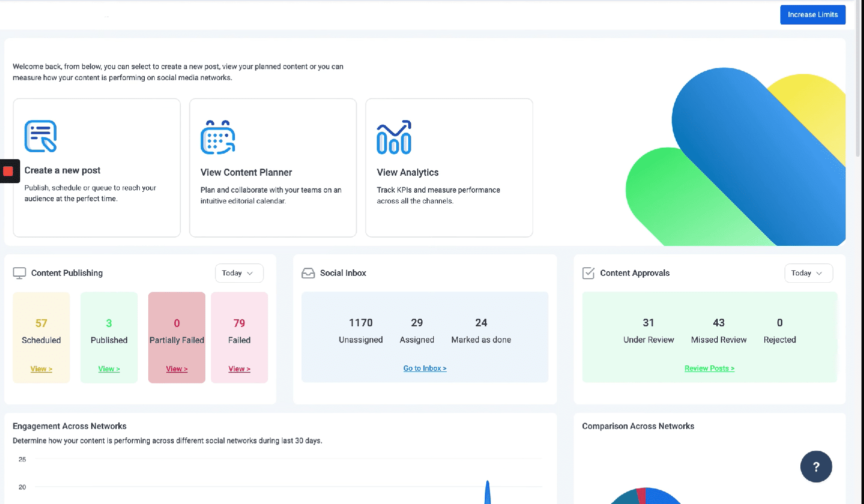The width and height of the screenshot is (864, 504).
Task: Click the 0 Rejected count
Action: tap(780, 323)
